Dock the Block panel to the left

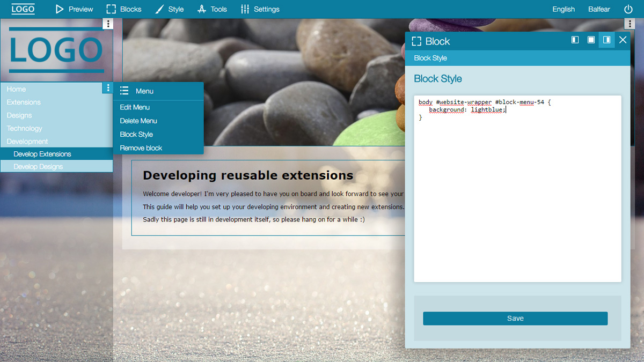(575, 40)
